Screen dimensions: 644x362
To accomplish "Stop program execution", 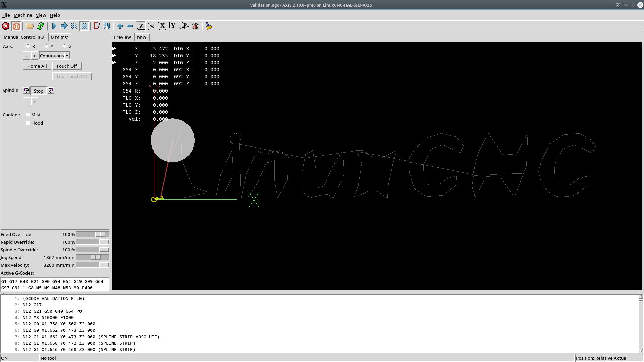I will tap(84, 26).
